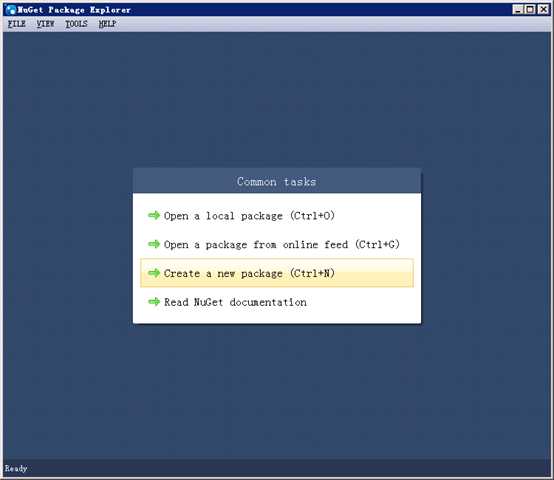Click the Ready status bar text

[x=16, y=468]
